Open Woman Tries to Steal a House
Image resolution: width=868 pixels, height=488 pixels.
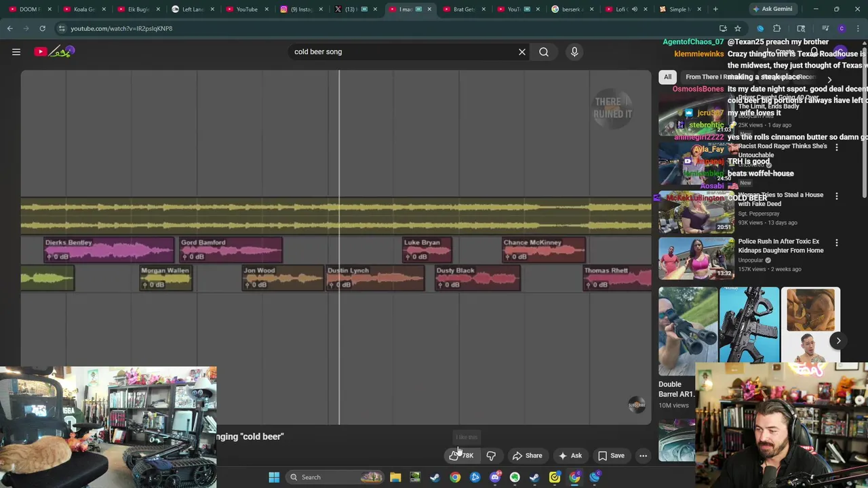[x=781, y=199]
